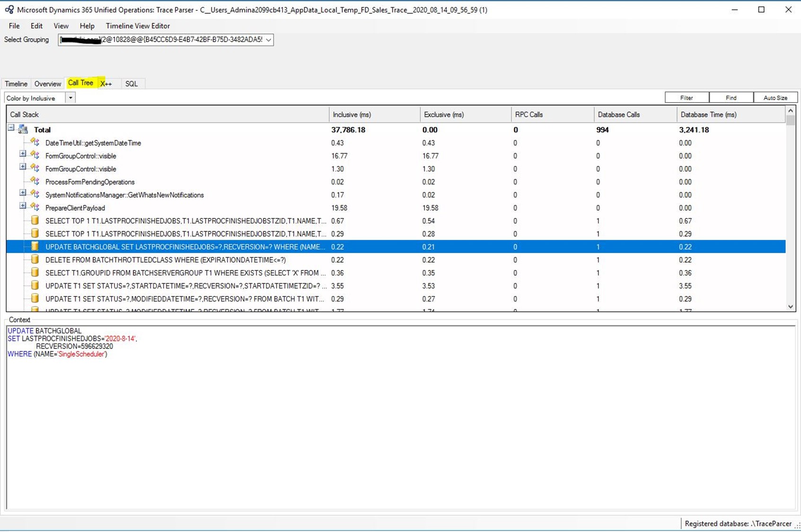Image resolution: width=801 pixels, height=532 pixels.
Task: Click the method icon beside ProcessFormPendingOperations
Action: click(x=35, y=182)
